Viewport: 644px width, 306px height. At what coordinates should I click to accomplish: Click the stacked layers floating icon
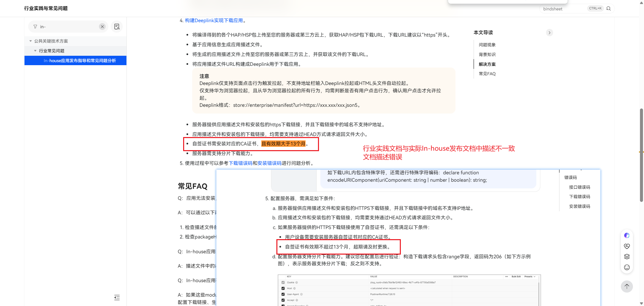627,257
